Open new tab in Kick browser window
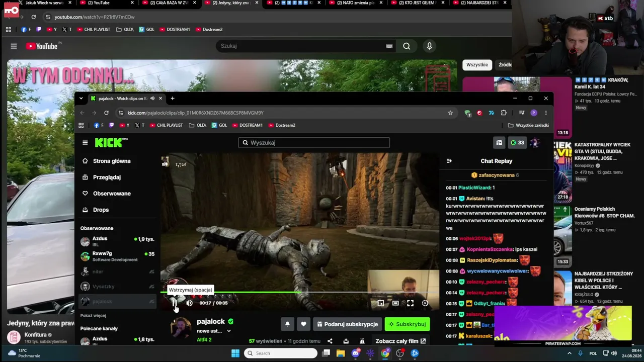Image resolution: width=644 pixels, height=362 pixels. [173, 99]
